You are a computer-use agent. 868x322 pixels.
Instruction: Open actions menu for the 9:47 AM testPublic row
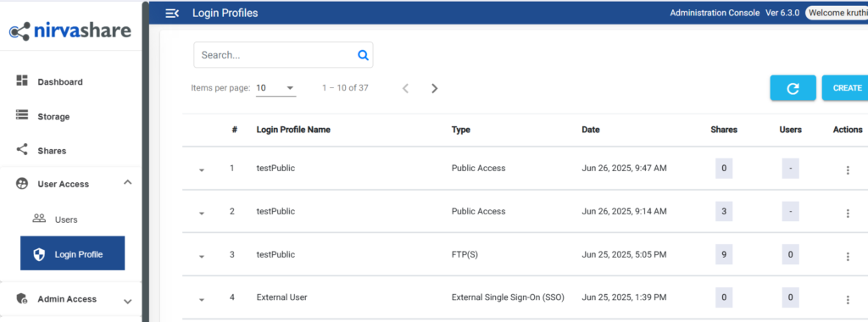point(848,169)
